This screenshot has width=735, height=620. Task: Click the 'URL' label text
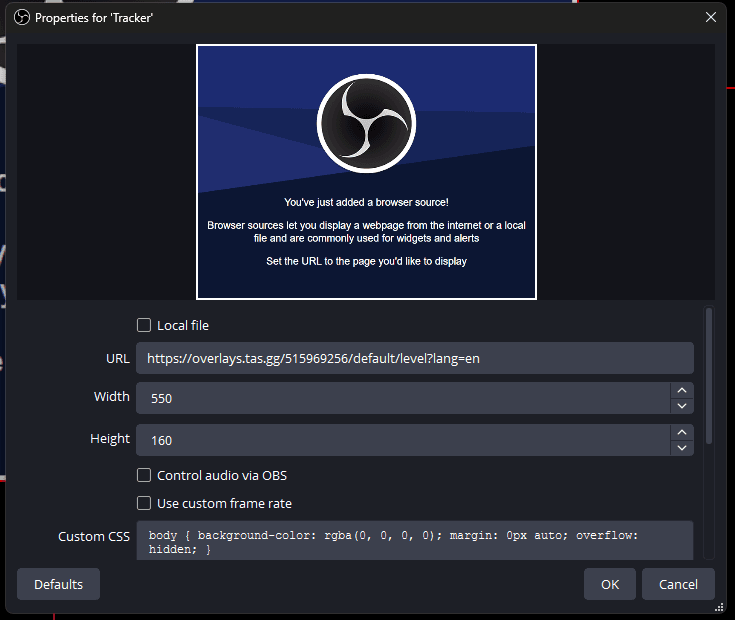coord(118,359)
